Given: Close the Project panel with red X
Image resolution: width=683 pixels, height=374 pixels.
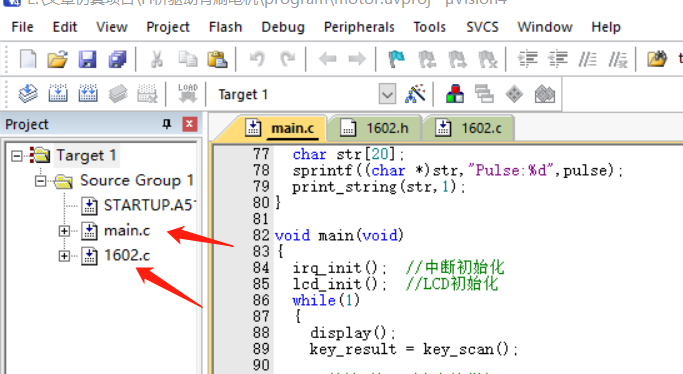Looking at the screenshot, I should click(189, 124).
